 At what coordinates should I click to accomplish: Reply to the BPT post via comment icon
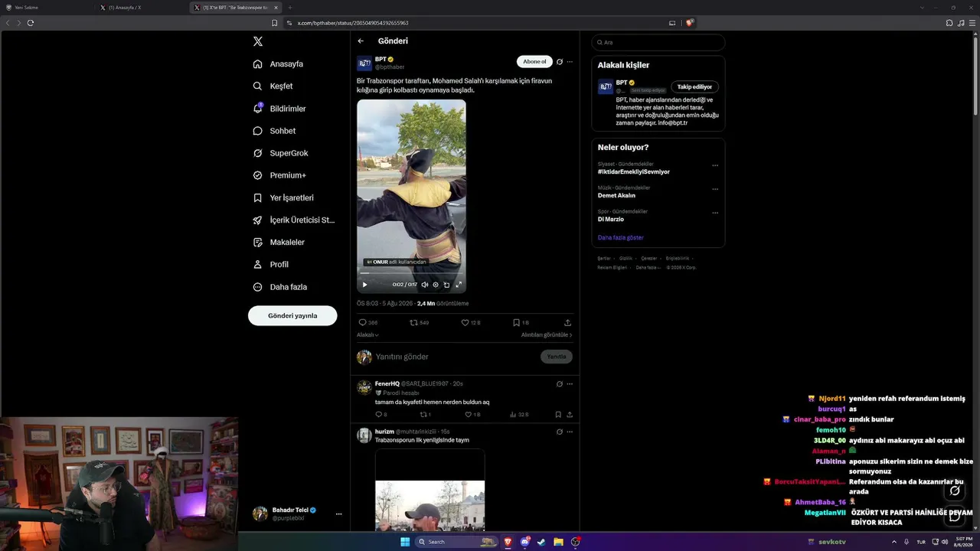pos(363,323)
